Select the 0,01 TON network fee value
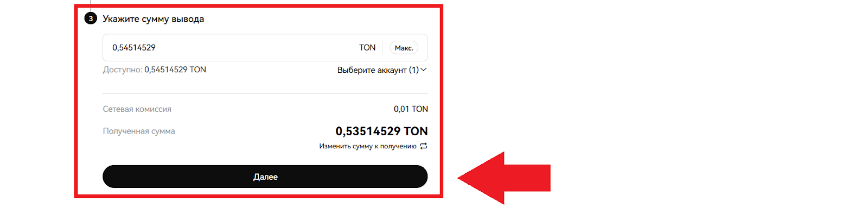 coord(411,109)
